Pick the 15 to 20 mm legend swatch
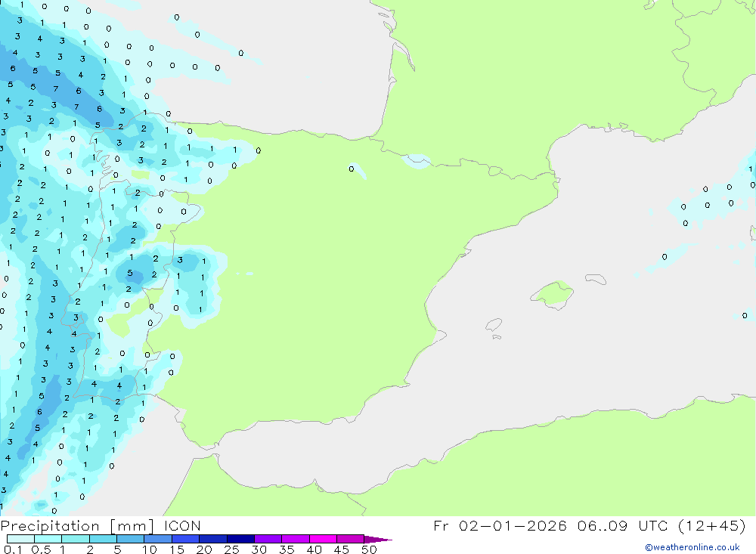This screenshot has width=756, height=554. click(x=185, y=539)
